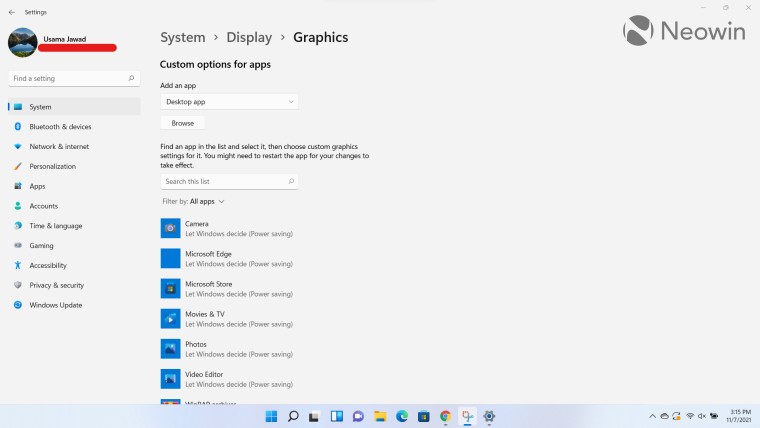
Task: Select the Microsoft Edge app icon
Action: 171,258
